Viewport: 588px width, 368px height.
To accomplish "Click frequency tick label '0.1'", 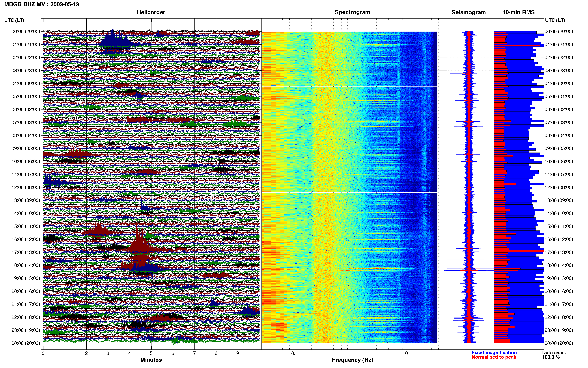I will (x=295, y=353).
